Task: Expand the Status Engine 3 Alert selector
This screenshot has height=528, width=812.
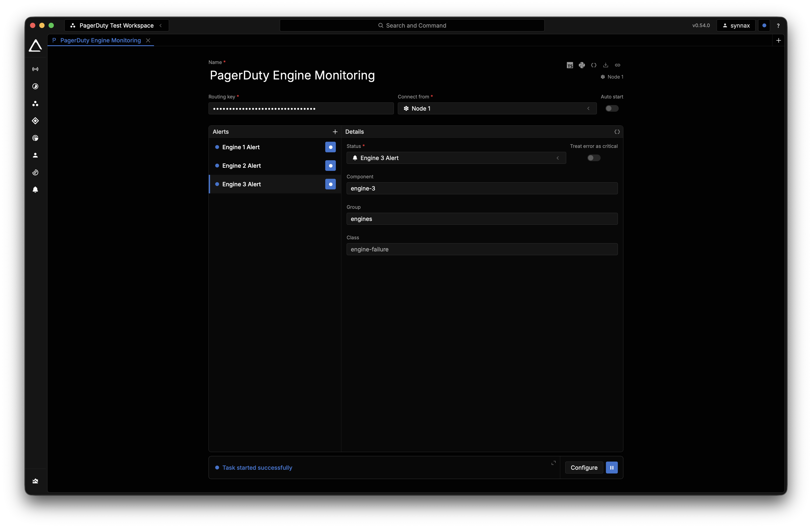Action: [x=456, y=158]
